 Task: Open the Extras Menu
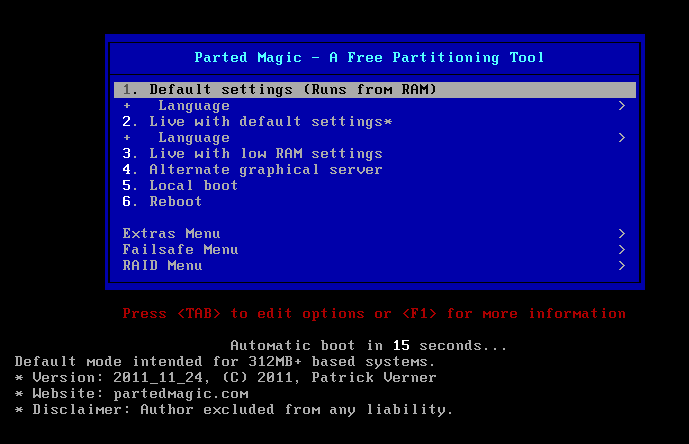[375, 233]
